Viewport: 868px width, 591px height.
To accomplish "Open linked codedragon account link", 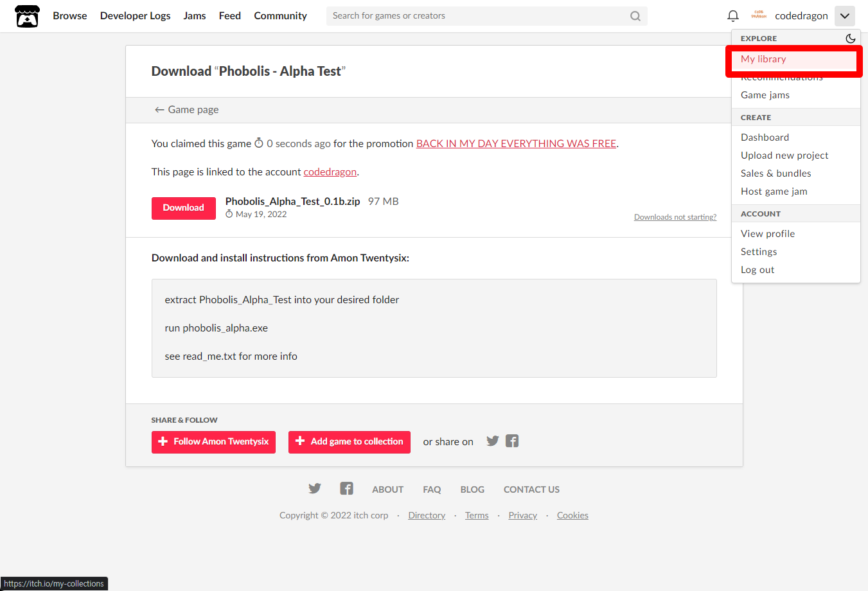I will point(330,172).
